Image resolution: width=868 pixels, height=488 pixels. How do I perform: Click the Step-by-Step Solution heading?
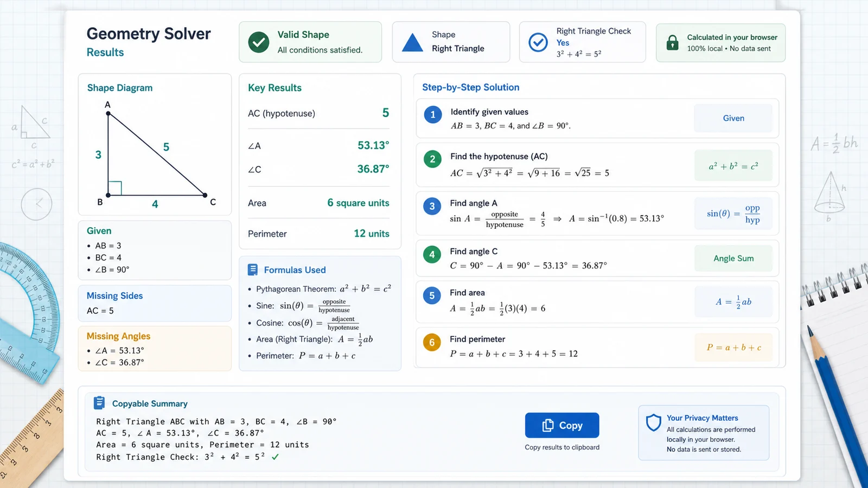(471, 87)
